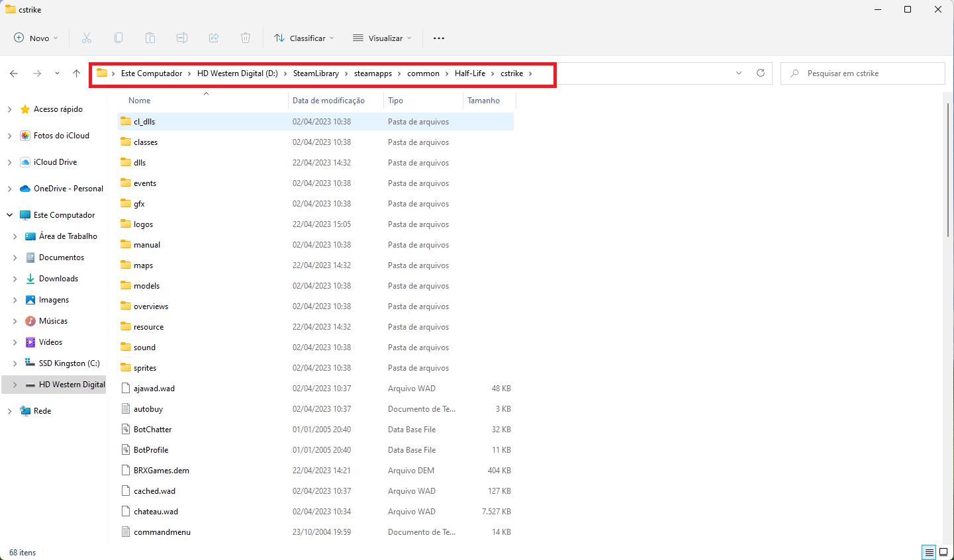Image resolution: width=954 pixels, height=560 pixels.
Task: Click common in the address path
Action: [423, 73]
